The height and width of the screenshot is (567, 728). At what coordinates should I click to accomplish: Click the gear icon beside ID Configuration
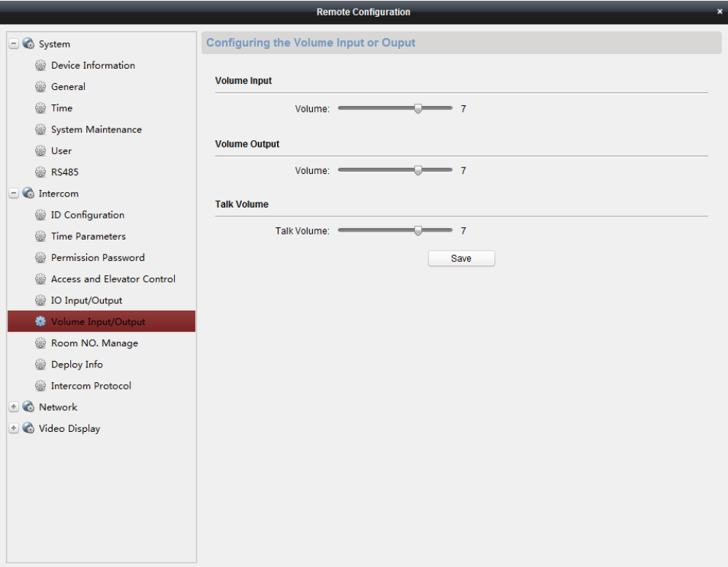40,215
